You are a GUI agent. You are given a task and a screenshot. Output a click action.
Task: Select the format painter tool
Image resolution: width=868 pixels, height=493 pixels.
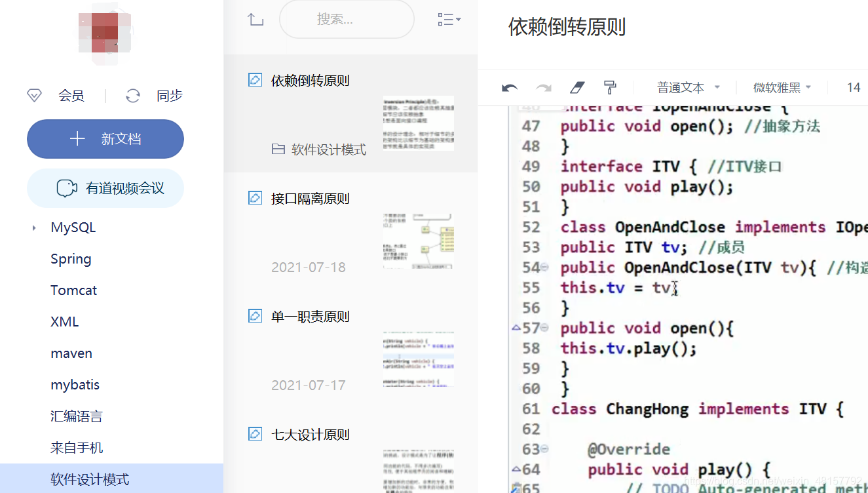click(610, 87)
